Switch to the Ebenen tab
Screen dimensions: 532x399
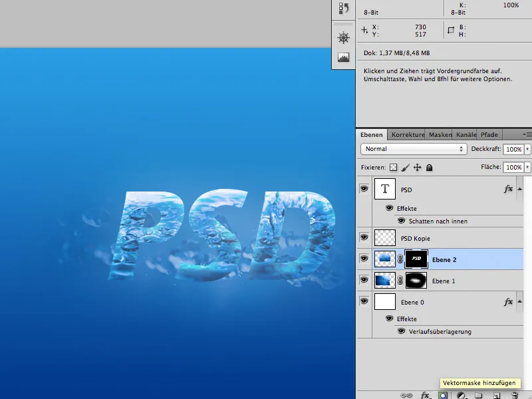372,135
